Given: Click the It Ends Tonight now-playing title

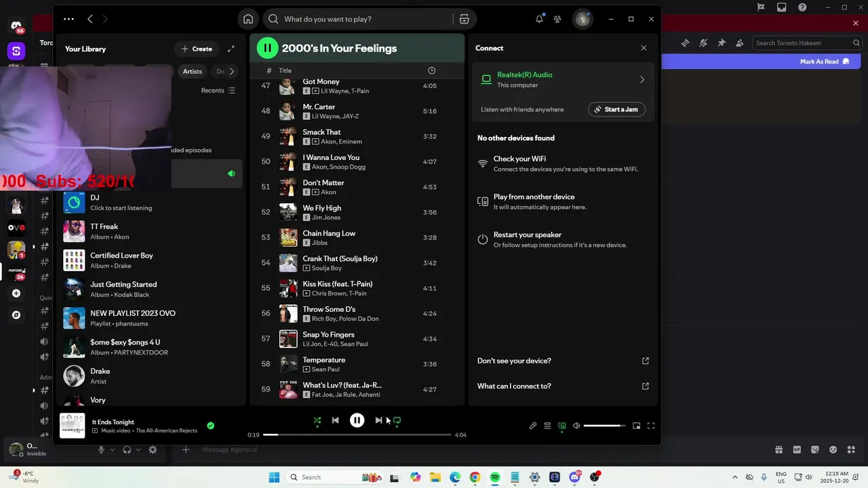Looking at the screenshot, I should tap(113, 422).
